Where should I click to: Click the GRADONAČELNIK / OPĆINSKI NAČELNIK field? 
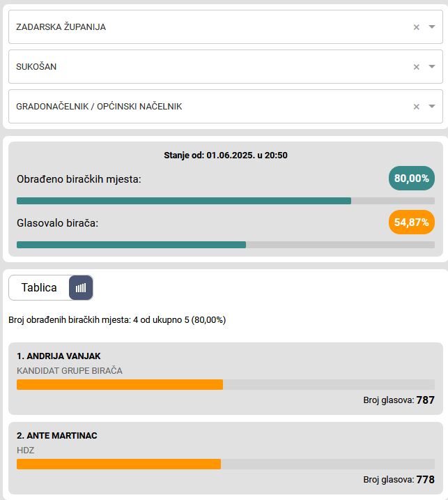(x=209, y=107)
